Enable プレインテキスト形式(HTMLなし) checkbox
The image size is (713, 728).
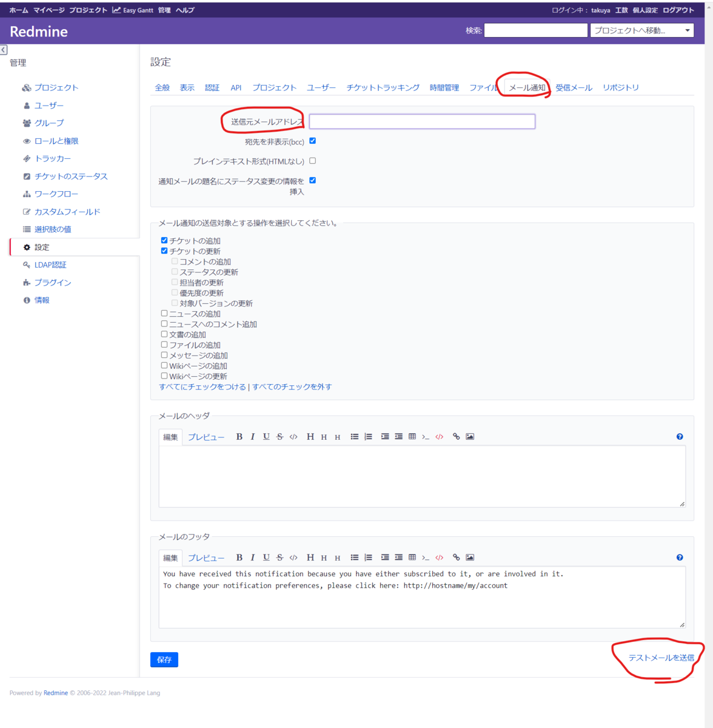pos(313,161)
